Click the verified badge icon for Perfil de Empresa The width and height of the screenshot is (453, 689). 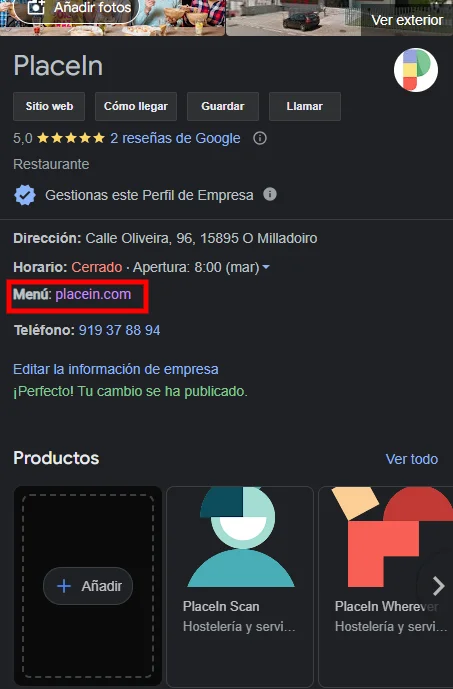click(x=25, y=195)
